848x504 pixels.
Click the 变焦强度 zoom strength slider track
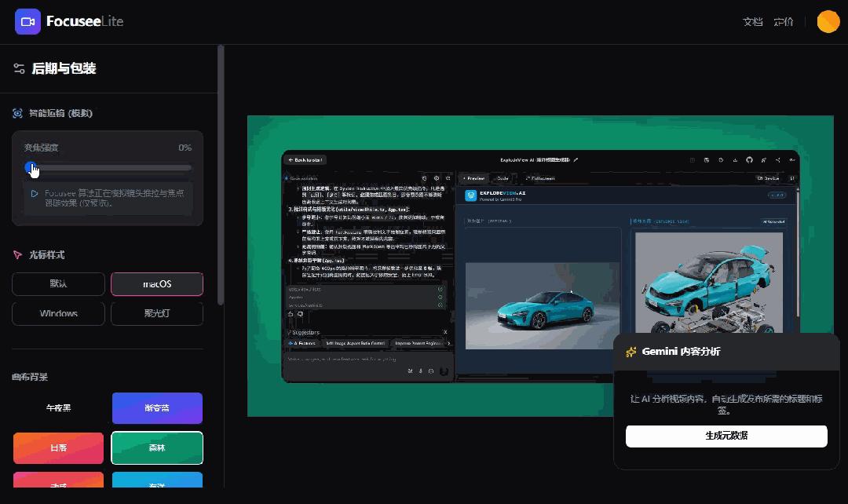tap(108, 168)
